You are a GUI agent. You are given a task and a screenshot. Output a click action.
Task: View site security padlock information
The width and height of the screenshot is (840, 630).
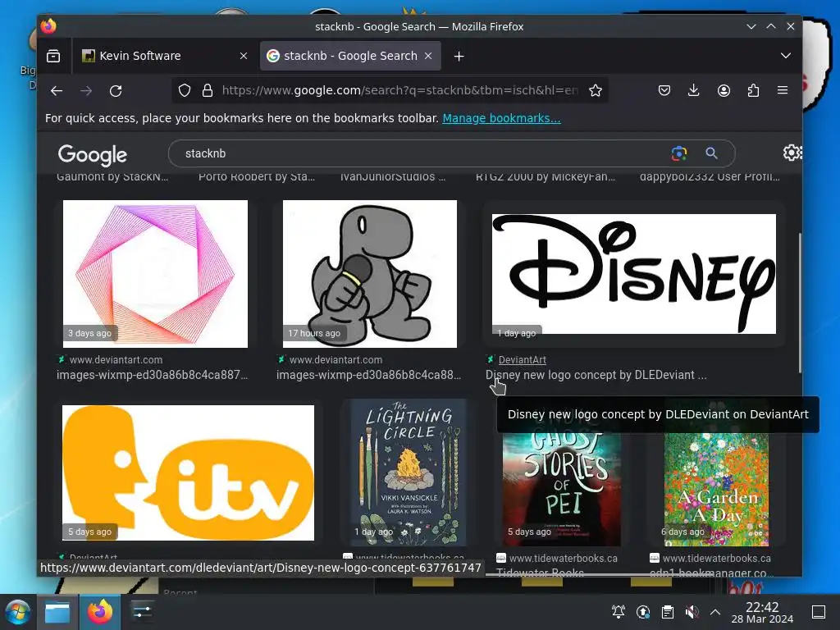tap(208, 90)
